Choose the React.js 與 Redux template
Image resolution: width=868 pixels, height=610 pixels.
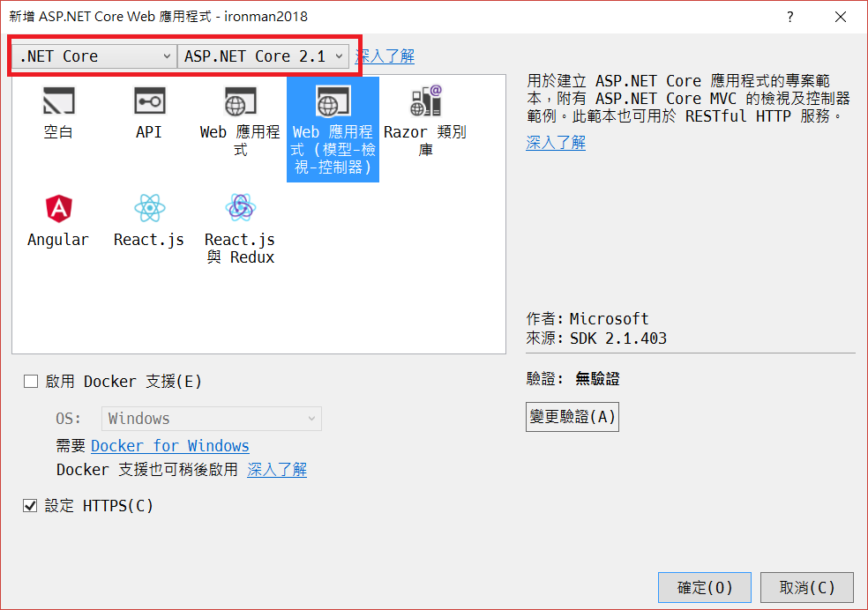tap(240, 228)
